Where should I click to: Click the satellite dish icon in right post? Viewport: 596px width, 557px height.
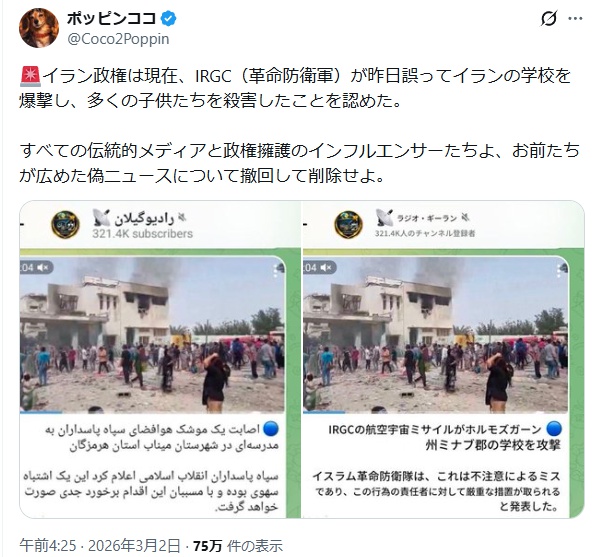384,217
